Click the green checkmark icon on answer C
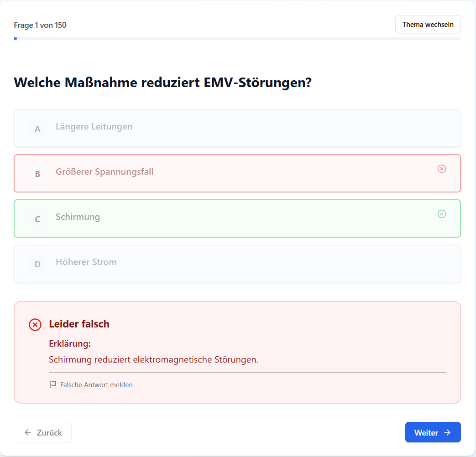Image resolution: width=476 pixels, height=457 pixels. [x=442, y=214]
